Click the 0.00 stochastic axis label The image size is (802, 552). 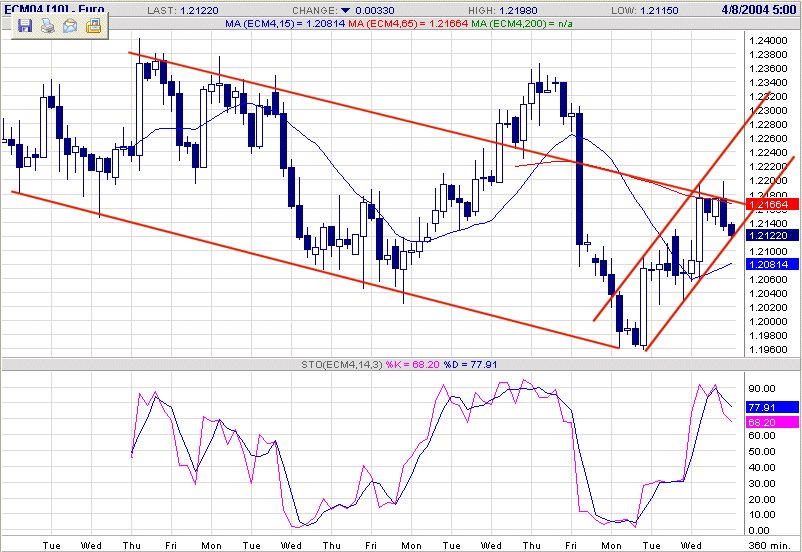(759, 531)
